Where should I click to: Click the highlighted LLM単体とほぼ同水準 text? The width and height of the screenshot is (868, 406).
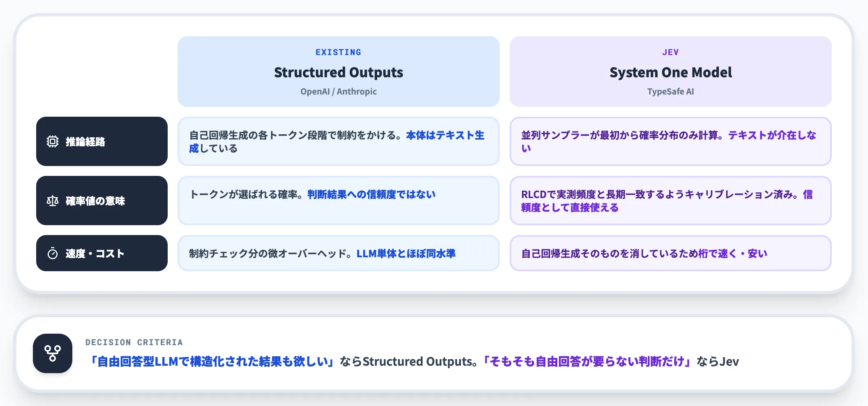click(x=406, y=254)
